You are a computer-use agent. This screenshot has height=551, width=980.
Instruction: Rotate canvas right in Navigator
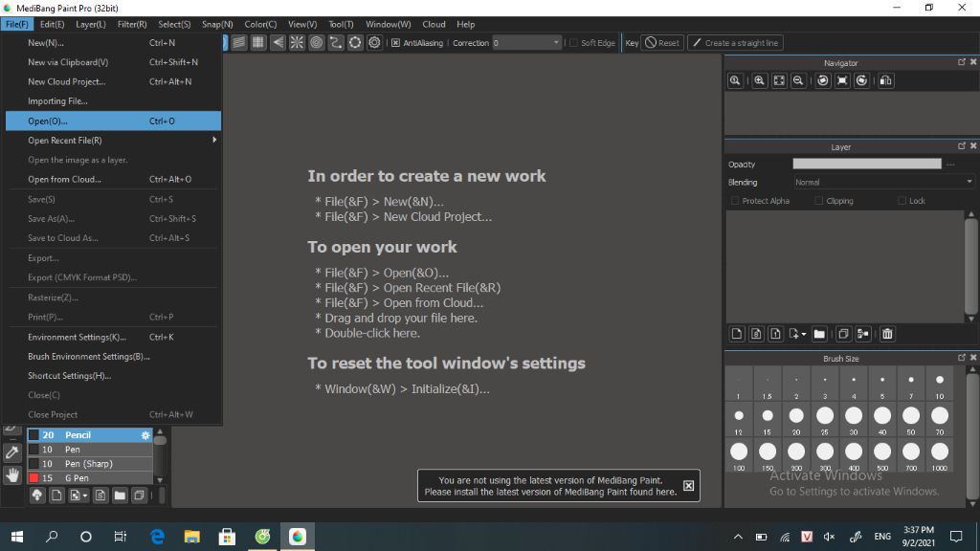click(x=862, y=80)
